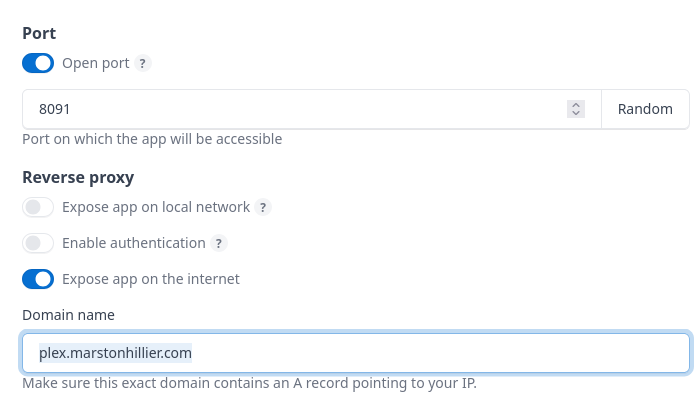Click the port number field showing 8091
This screenshot has width=697, height=400.
pyautogui.click(x=290, y=109)
